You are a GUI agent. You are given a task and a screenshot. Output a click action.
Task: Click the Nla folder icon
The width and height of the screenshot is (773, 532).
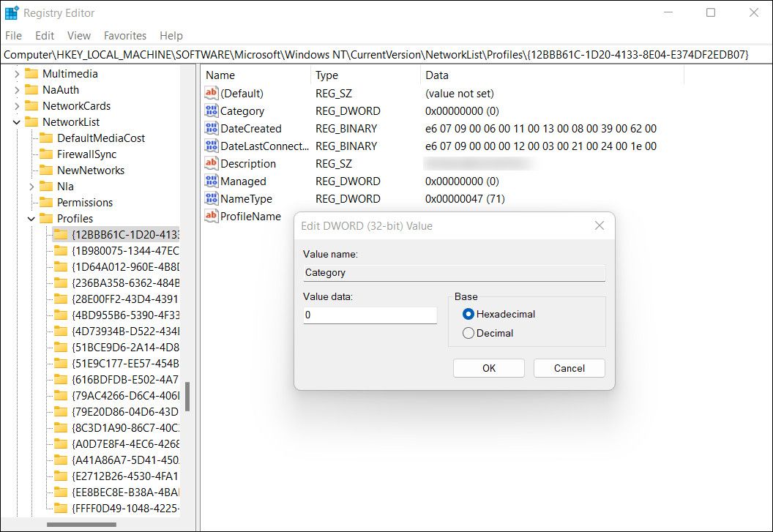[46, 187]
